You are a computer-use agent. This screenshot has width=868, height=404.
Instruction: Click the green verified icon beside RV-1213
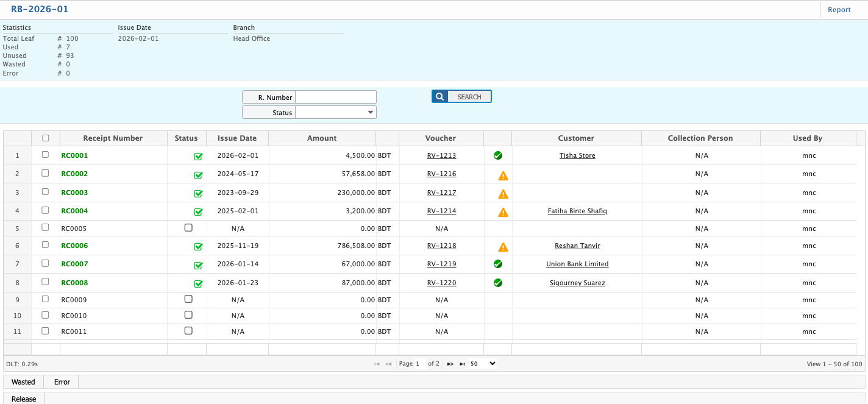498,155
